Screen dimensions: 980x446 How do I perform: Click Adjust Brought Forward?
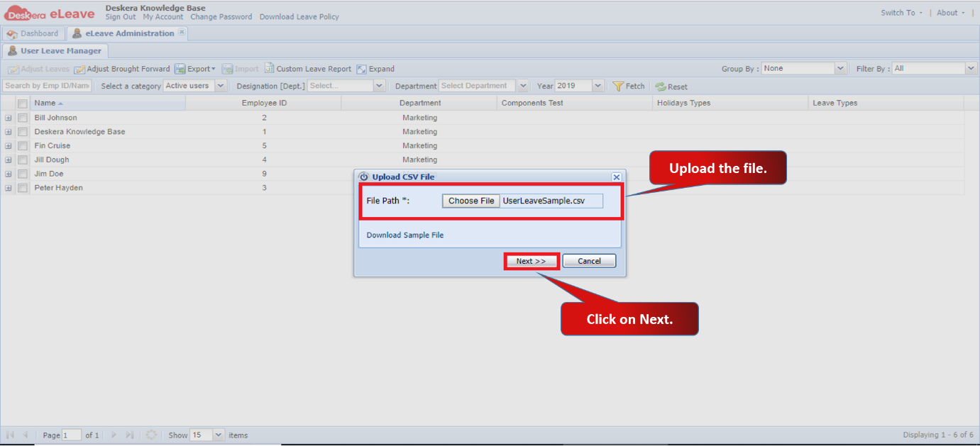[122, 69]
